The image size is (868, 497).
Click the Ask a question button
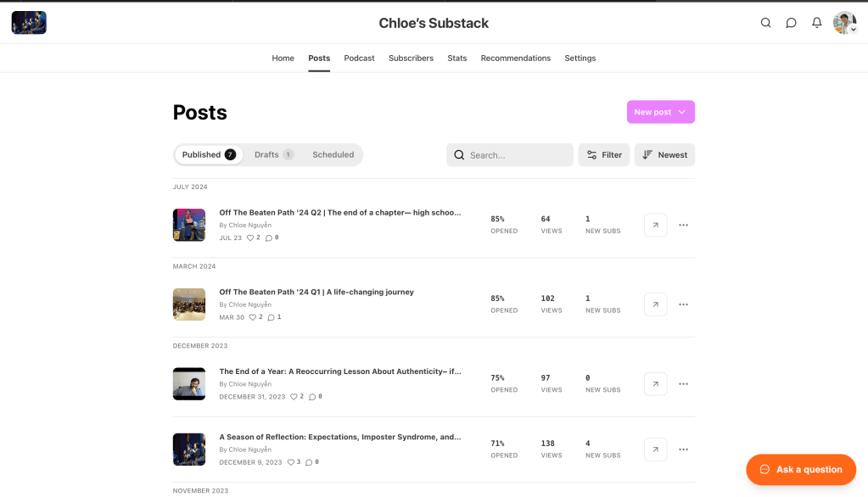click(x=800, y=470)
